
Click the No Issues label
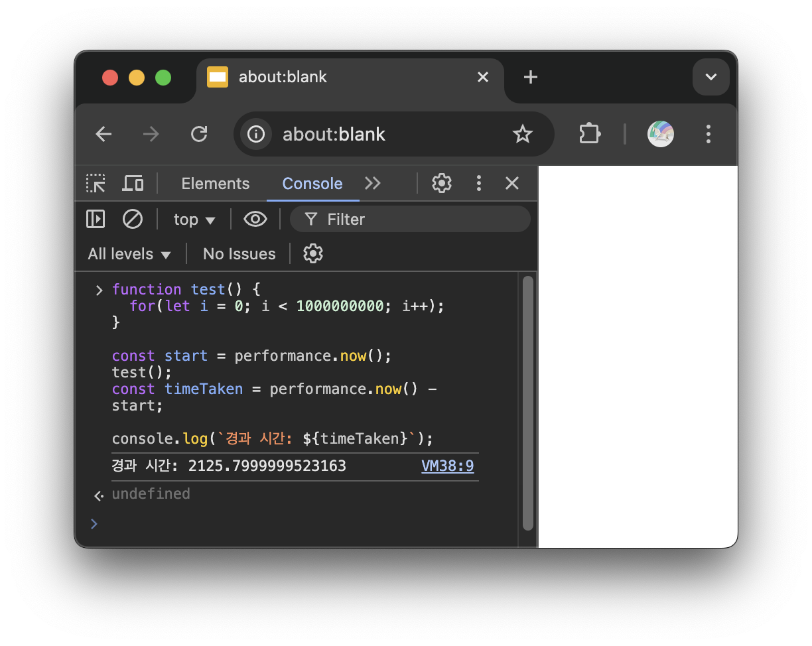click(239, 254)
